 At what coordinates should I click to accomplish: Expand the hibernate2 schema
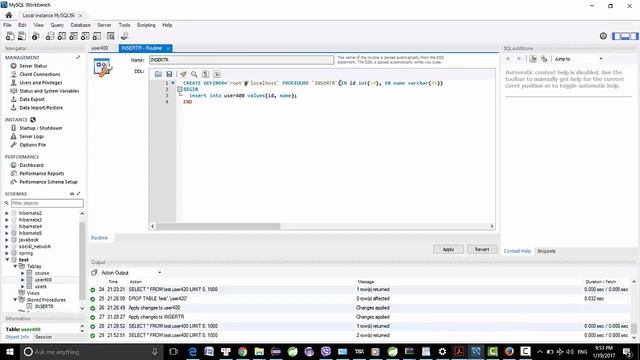click(x=7, y=213)
